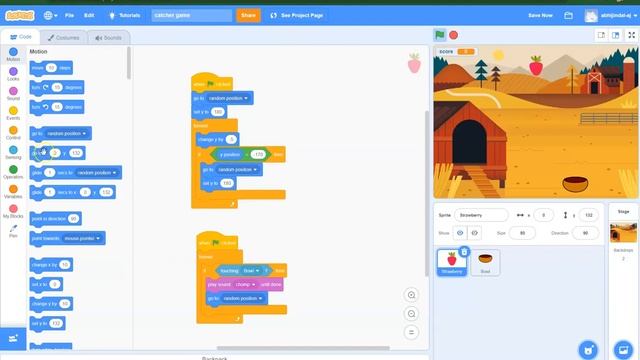
Task: Click the score variable monitor on stage
Action: pos(456,51)
